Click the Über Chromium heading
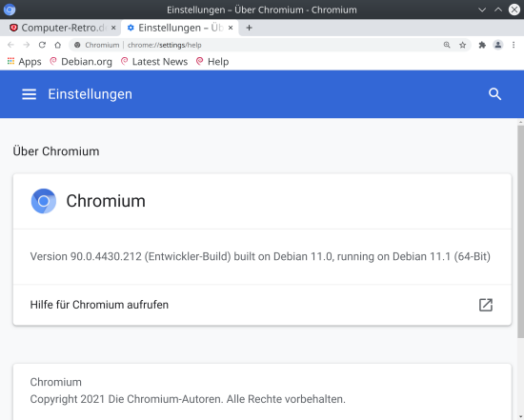This screenshot has width=524, height=420. pos(56,151)
